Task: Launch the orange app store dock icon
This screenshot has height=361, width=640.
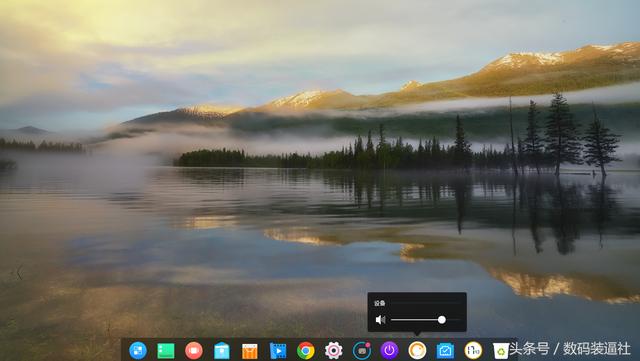Action: coord(250,351)
